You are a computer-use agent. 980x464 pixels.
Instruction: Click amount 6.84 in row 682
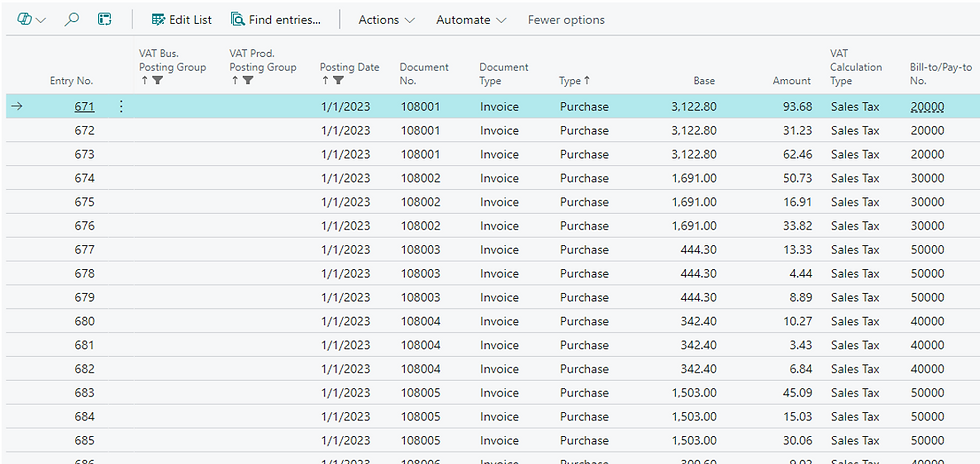[x=801, y=369]
